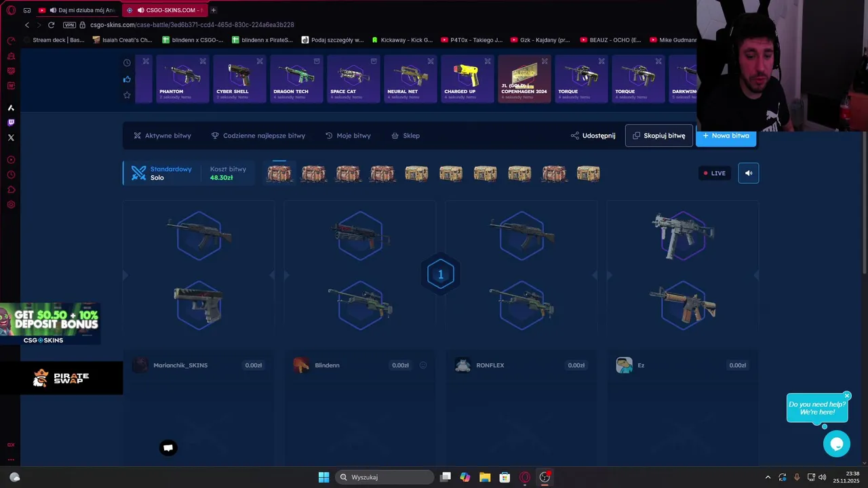This screenshot has width=868, height=488.
Task: Open BEAUZ - OCHO bookmark
Action: pyautogui.click(x=610, y=40)
